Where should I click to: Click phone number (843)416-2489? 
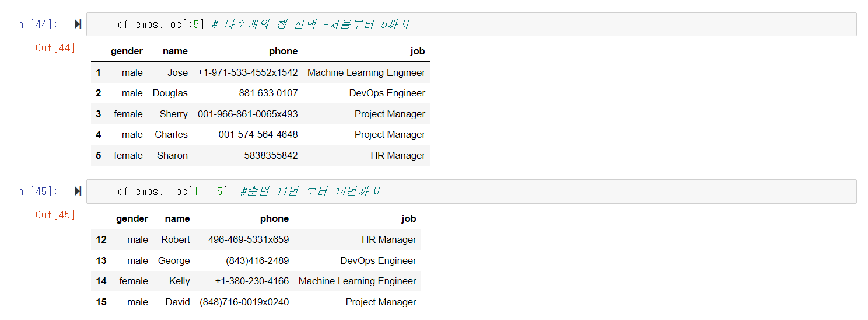(x=257, y=260)
